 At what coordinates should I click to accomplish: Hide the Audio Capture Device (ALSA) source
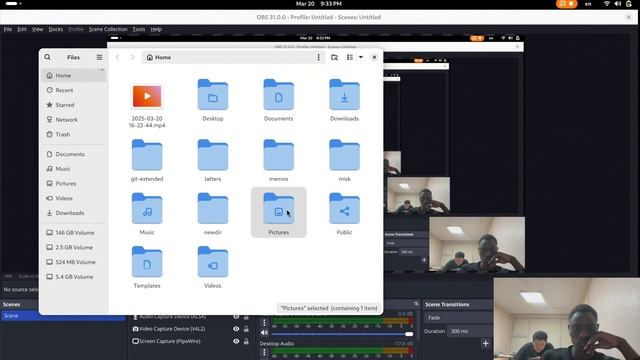236,317
